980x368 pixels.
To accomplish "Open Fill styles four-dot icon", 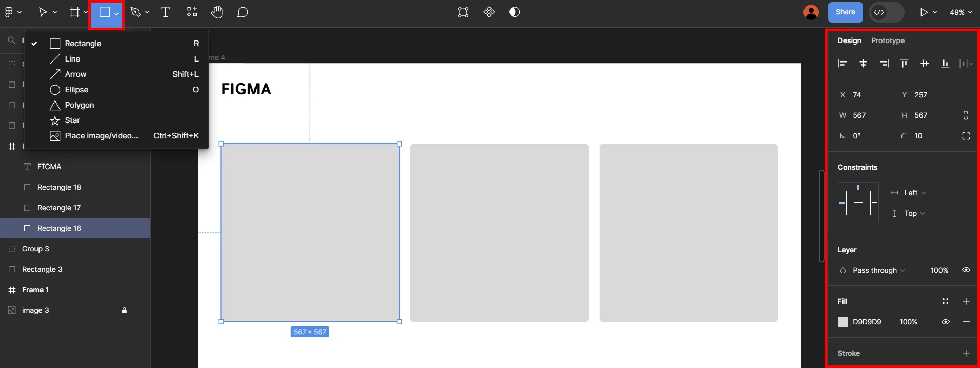I will pos(946,301).
